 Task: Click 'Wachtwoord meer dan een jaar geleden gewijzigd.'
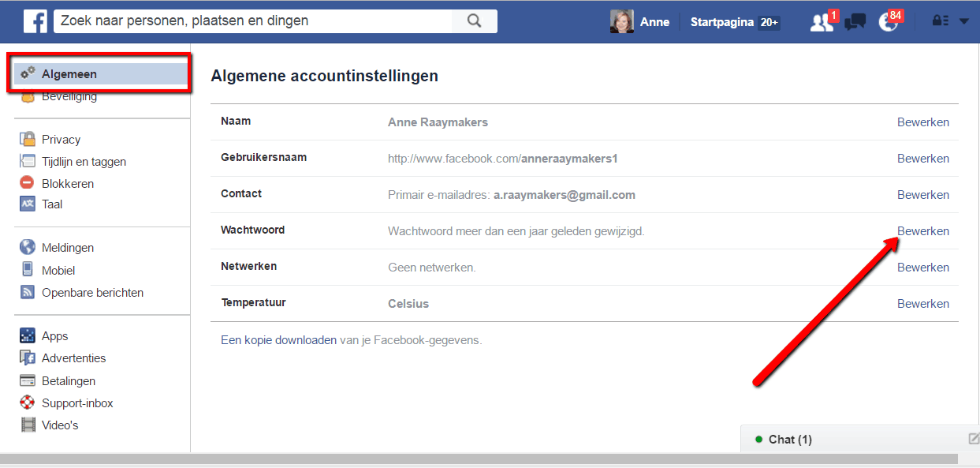tap(516, 231)
